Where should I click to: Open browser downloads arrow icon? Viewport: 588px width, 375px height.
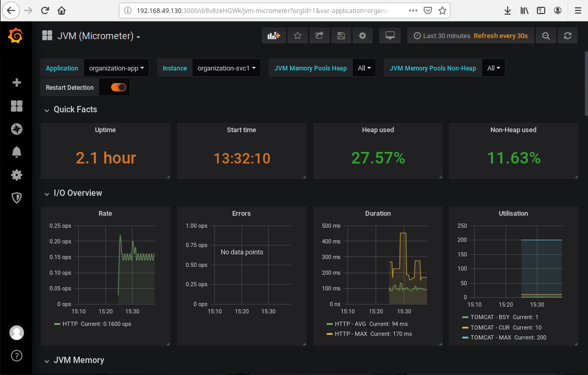[507, 10]
